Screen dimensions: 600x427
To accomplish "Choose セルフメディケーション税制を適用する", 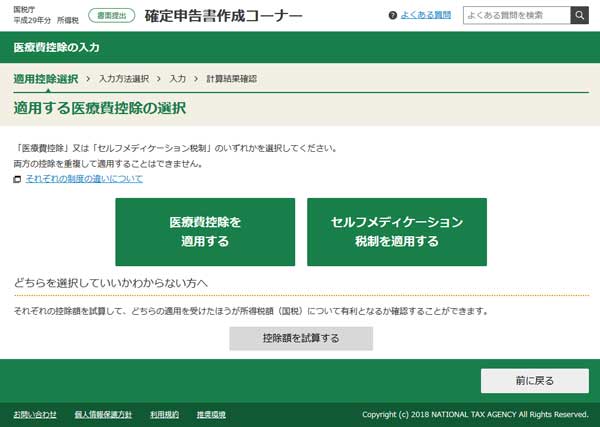I will [x=397, y=232].
